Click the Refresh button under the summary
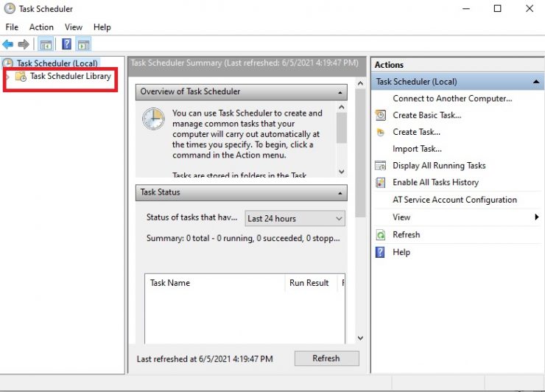This screenshot has height=392, width=545. [x=327, y=358]
